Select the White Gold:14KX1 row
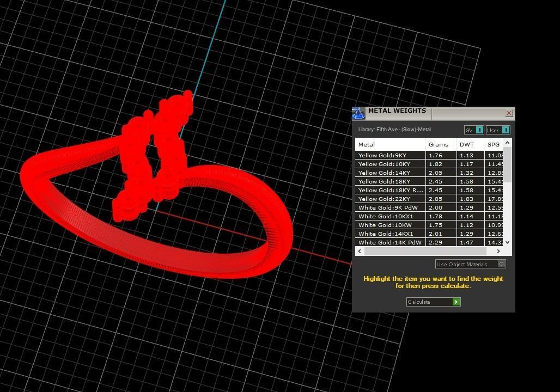The image size is (560, 392). click(x=429, y=234)
